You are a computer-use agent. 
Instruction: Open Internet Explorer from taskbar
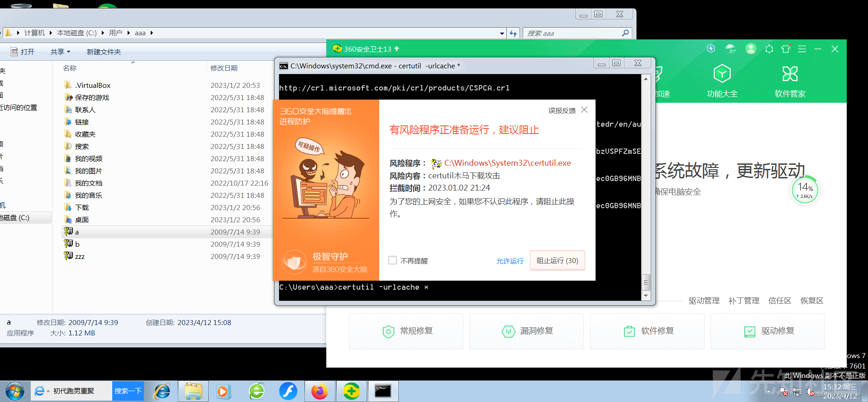click(x=162, y=391)
